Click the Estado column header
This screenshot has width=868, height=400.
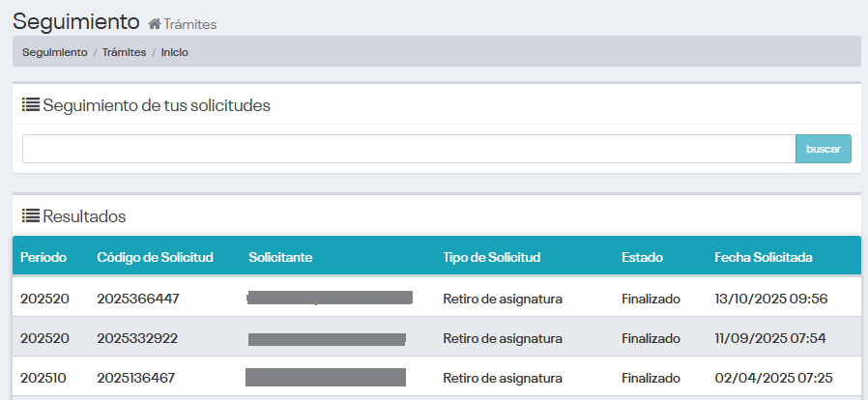(642, 257)
